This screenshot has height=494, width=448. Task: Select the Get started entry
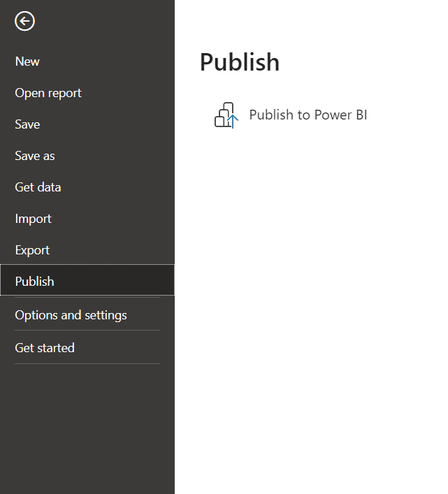pos(87,348)
